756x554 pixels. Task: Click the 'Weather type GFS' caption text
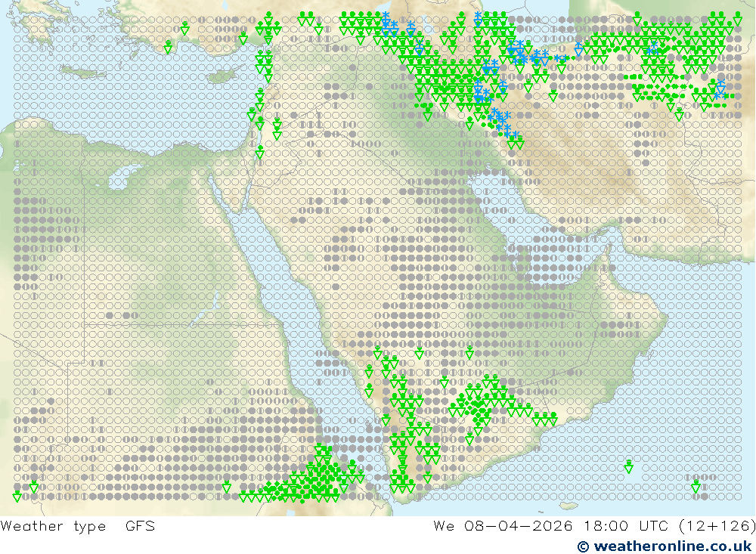tap(78, 526)
